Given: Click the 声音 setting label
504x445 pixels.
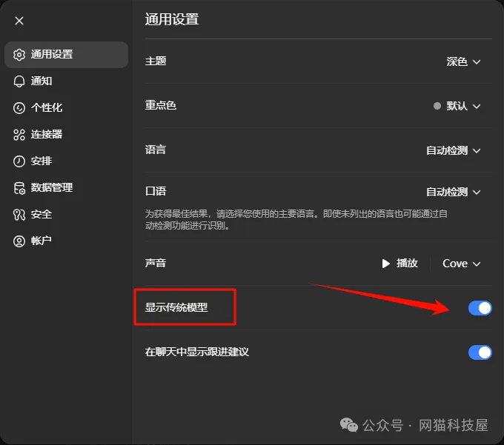Looking at the screenshot, I should pos(156,264).
